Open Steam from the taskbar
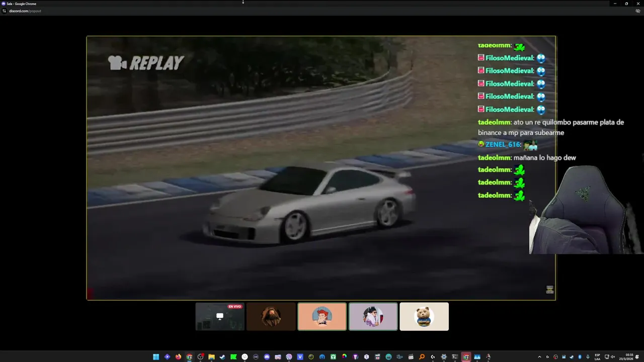644x362 pixels. [x=222, y=357]
